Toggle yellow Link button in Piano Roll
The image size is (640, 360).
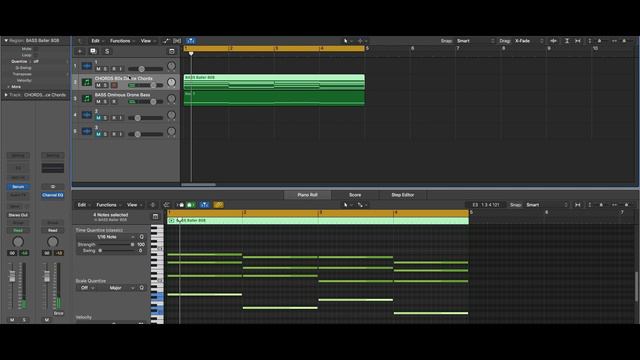pyautogui.click(x=218, y=205)
